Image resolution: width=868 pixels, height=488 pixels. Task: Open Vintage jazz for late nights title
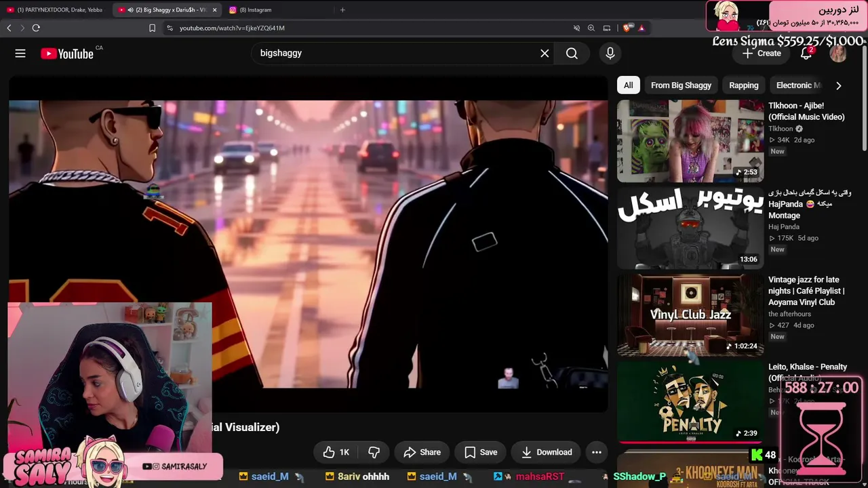pos(806,291)
